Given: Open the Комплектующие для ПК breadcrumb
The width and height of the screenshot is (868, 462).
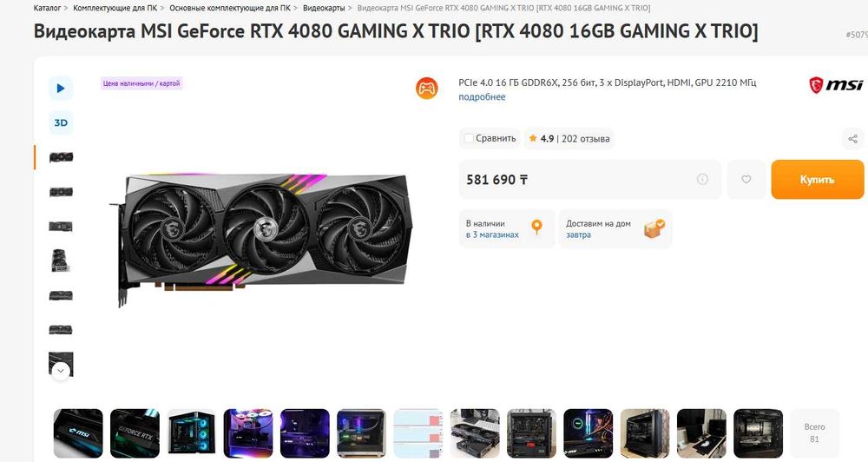Looking at the screenshot, I should tap(115, 9).
